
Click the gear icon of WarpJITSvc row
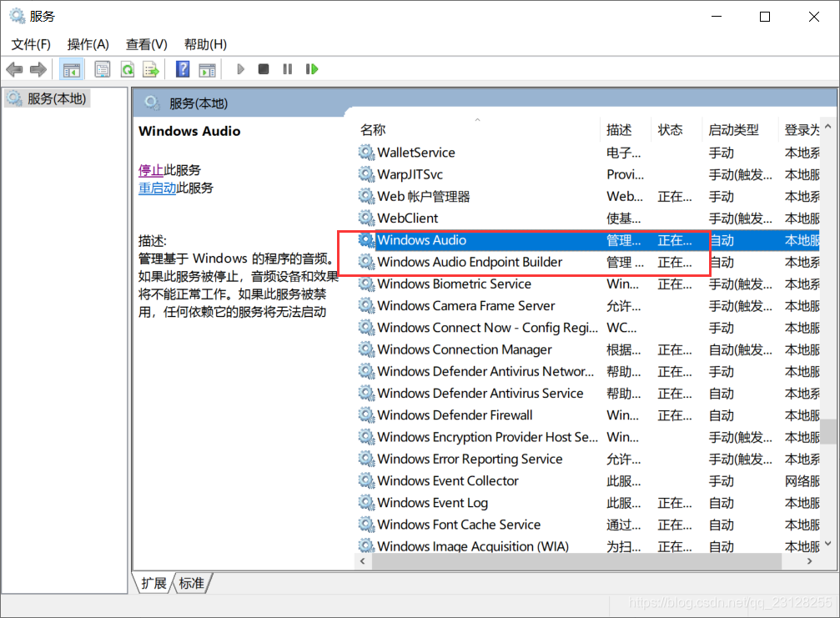click(x=366, y=174)
